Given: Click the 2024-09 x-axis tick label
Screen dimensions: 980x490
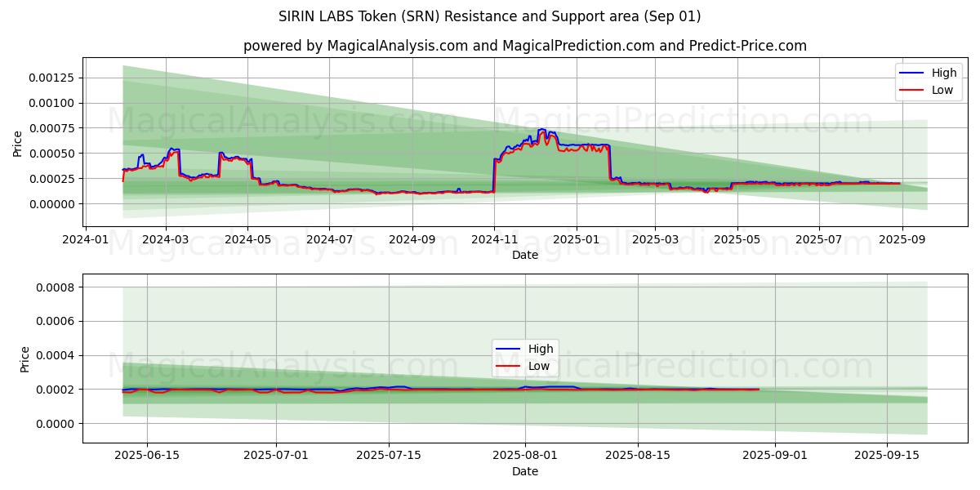Looking at the screenshot, I should click(x=412, y=238).
